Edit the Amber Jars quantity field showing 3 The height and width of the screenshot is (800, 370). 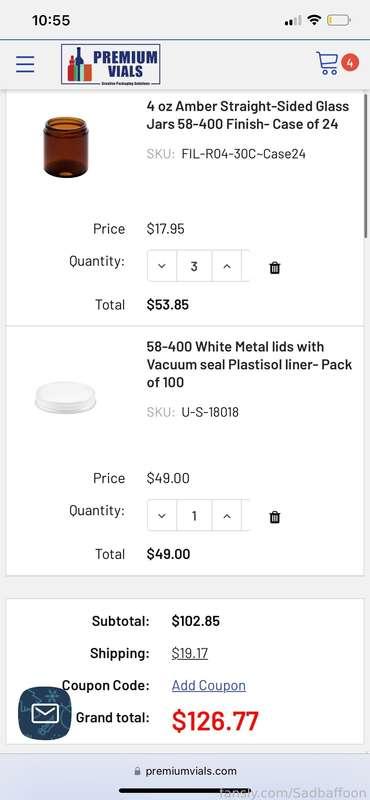click(194, 266)
